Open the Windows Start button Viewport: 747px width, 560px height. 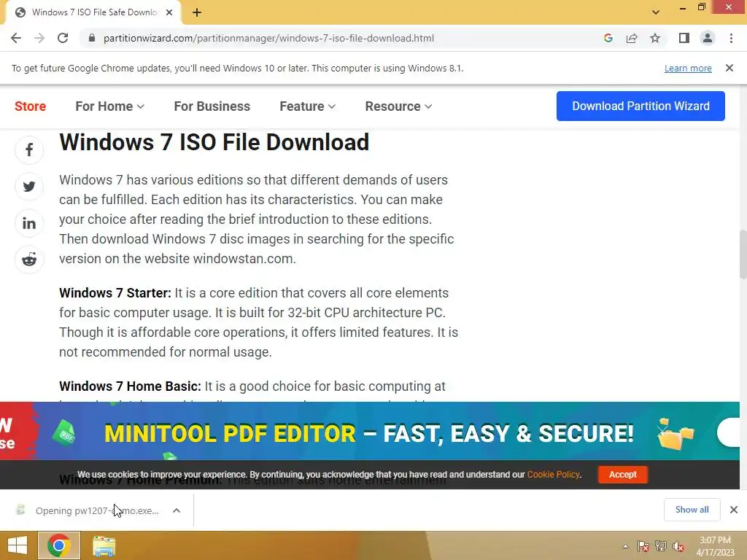18,545
